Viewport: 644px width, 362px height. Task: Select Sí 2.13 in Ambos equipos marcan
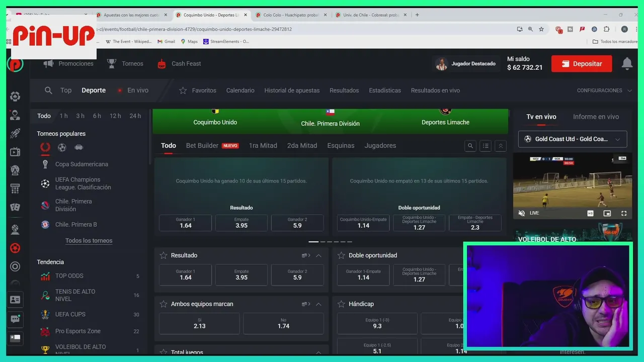(199, 323)
